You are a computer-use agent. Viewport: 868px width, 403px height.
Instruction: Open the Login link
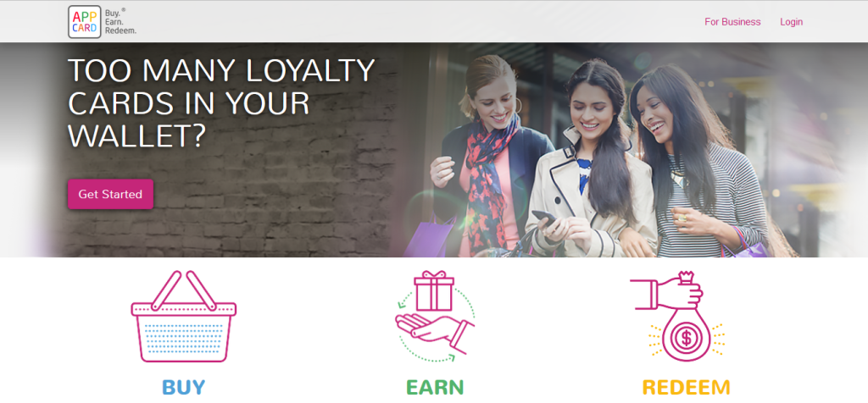point(791,22)
